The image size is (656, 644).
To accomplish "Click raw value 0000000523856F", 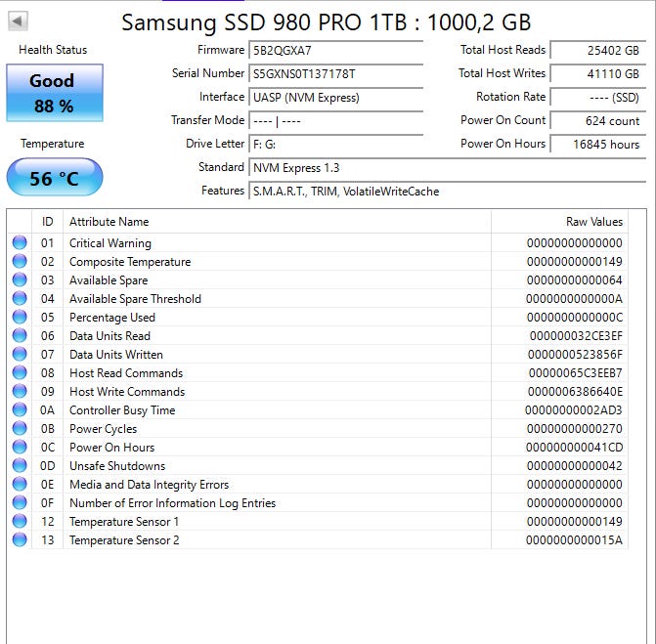I will 575,354.
